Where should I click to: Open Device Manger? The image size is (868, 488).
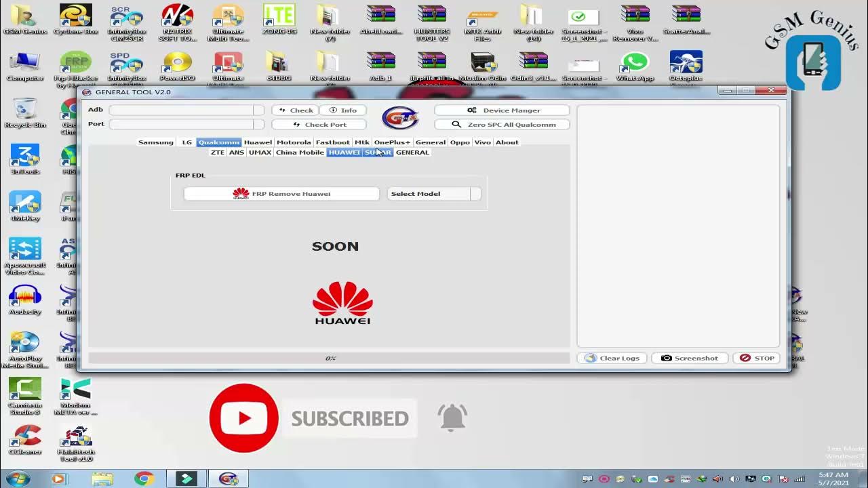click(502, 110)
